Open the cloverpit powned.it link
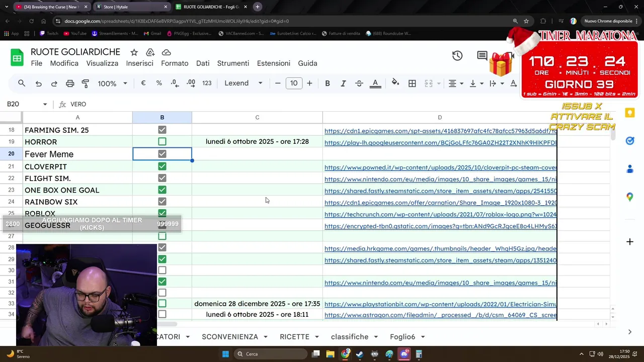This screenshot has width=644, height=362. [x=440, y=167]
